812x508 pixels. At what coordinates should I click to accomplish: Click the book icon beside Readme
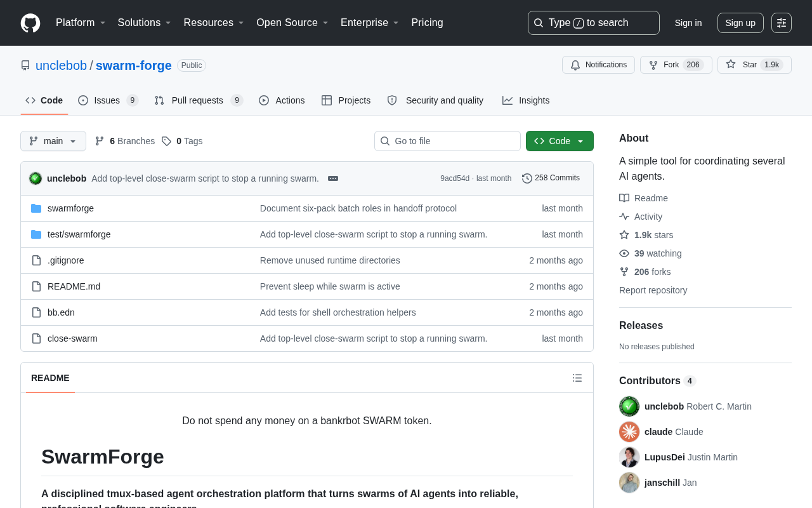point(624,198)
